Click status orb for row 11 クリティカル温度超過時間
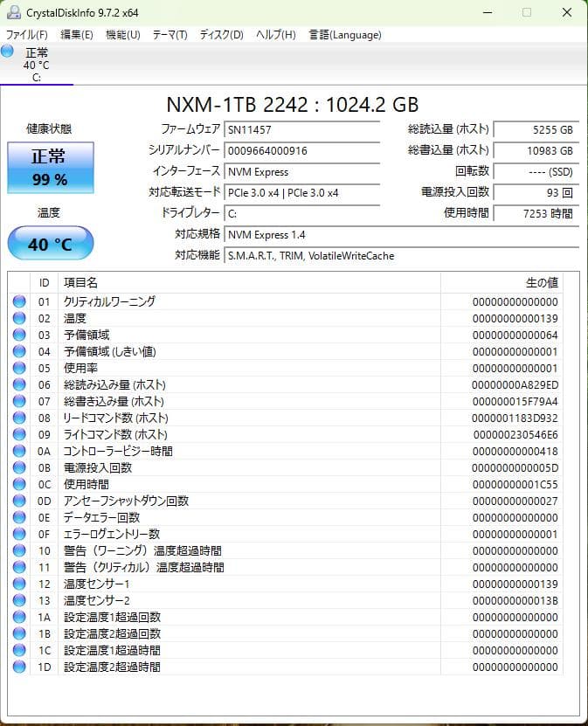588x726 pixels. pos(19,567)
